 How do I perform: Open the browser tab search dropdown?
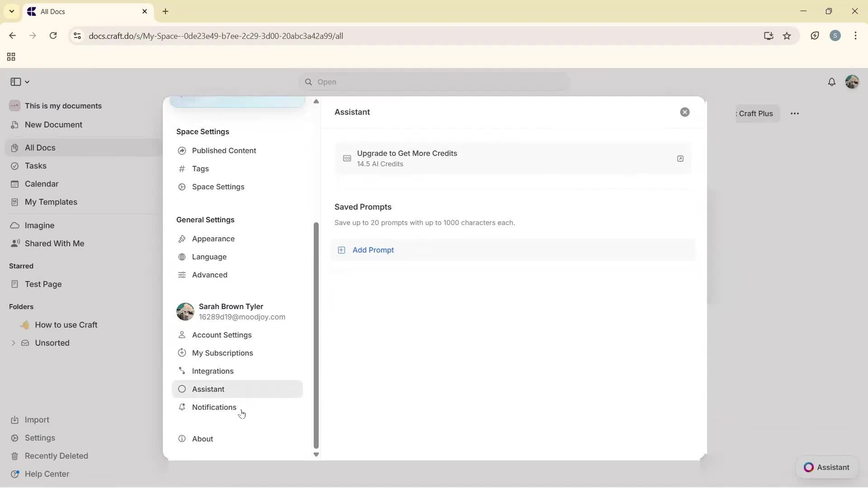point(12,11)
